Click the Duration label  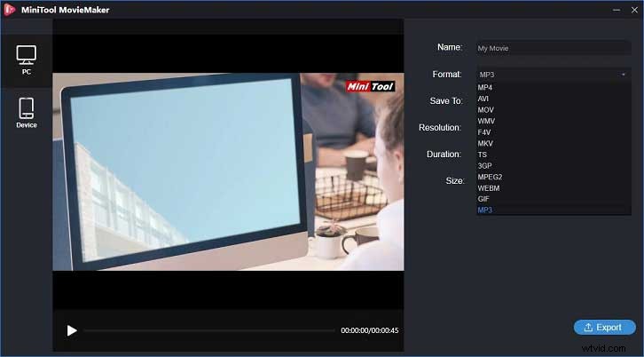point(444,155)
